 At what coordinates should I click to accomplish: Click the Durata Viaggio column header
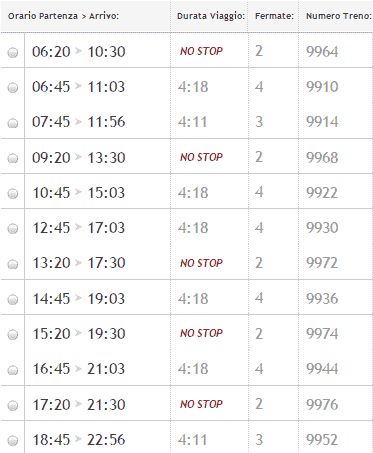click(211, 16)
